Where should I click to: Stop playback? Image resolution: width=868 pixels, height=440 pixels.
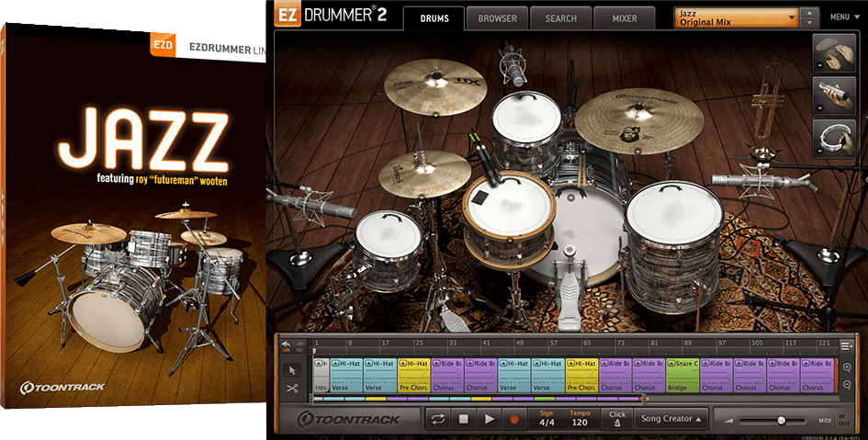pyautogui.click(x=463, y=419)
